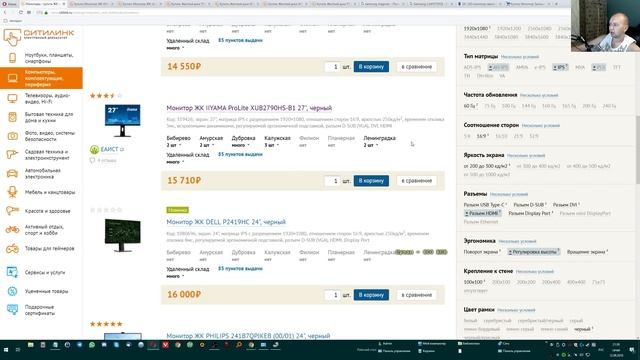Open WhatsApp from the taskbar
Screen dimensions: 640x360
point(92,345)
